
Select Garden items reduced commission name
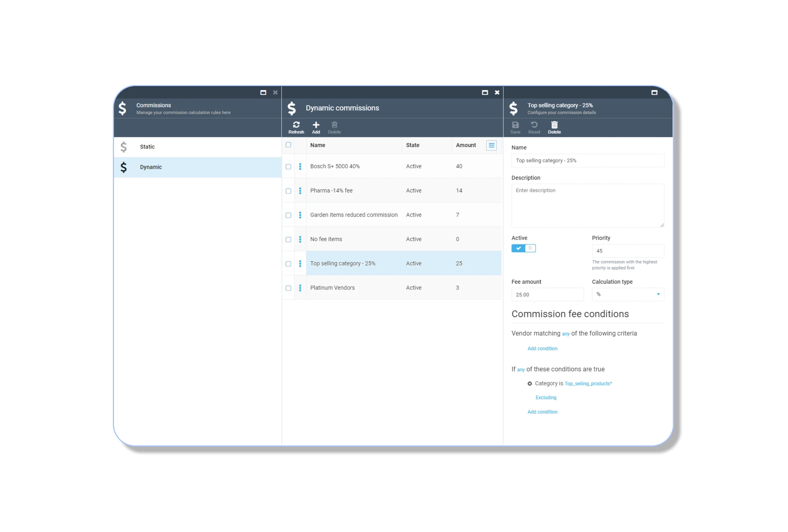click(354, 215)
